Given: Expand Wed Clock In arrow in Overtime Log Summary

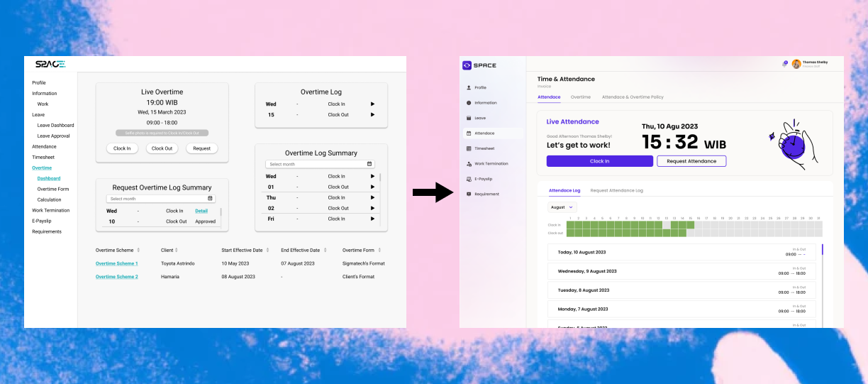Looking at the screenshot, I should point(372,177).
